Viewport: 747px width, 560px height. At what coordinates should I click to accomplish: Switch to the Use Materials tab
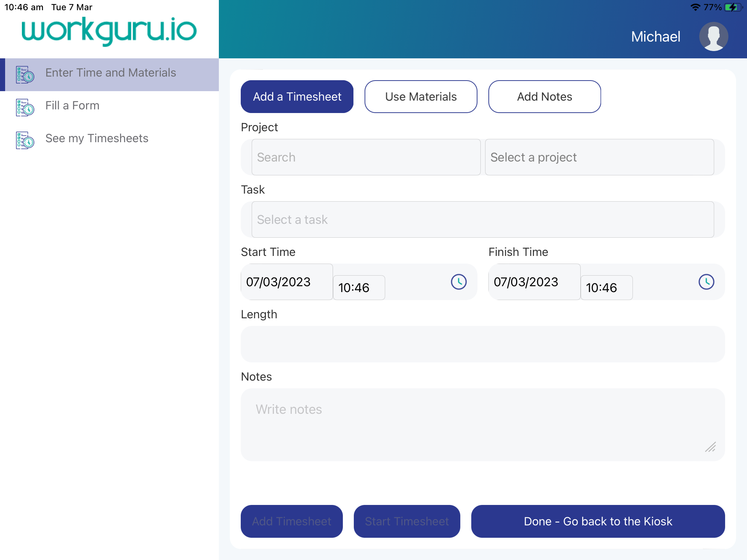coord(421,96)
